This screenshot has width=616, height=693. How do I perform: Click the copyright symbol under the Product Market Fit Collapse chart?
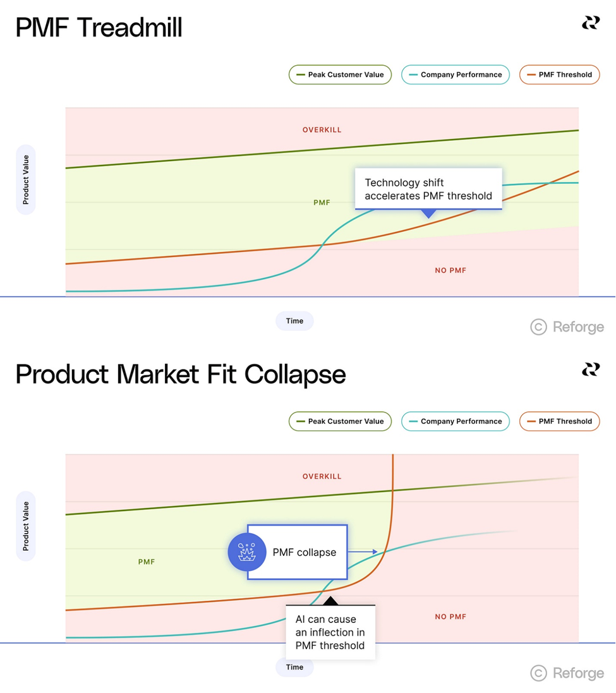[538, 673]
